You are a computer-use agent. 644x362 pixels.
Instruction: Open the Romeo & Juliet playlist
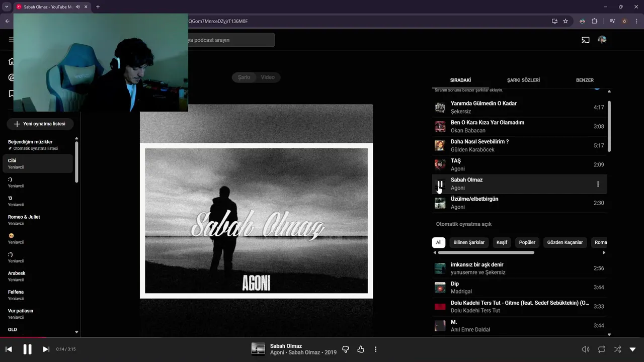(x=38, y=220)
